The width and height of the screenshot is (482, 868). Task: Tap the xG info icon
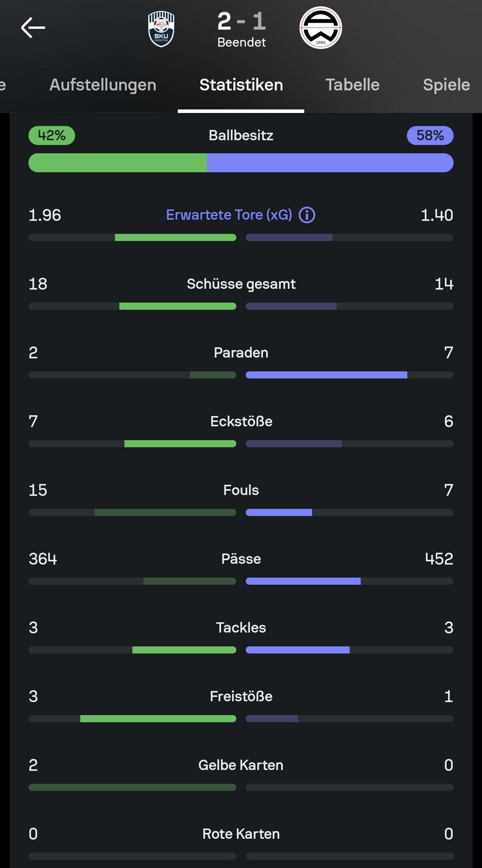[x=307, y=215]
